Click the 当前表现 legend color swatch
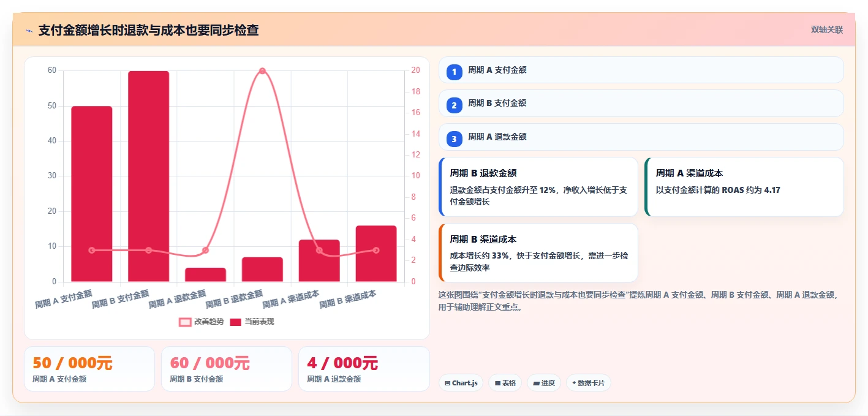 point(236,322)
